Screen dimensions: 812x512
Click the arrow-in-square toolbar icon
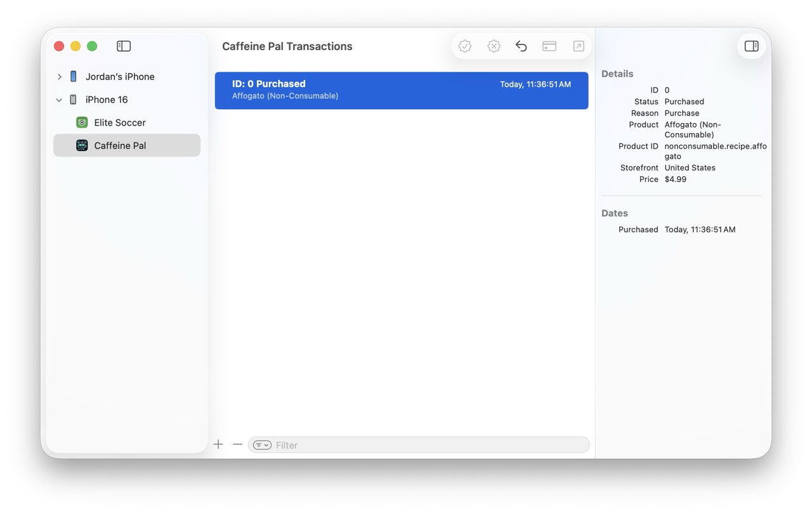coord(579,46)
